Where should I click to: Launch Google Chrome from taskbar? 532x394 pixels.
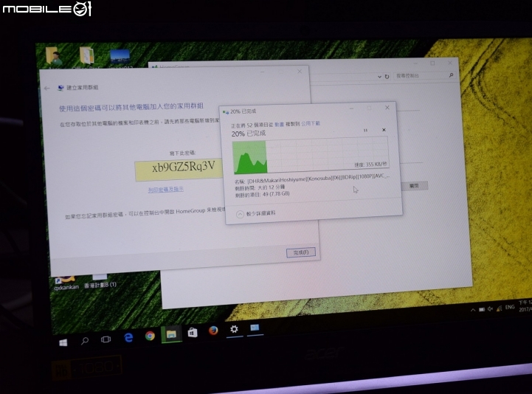pyautogui.click(x=150, y=336)
